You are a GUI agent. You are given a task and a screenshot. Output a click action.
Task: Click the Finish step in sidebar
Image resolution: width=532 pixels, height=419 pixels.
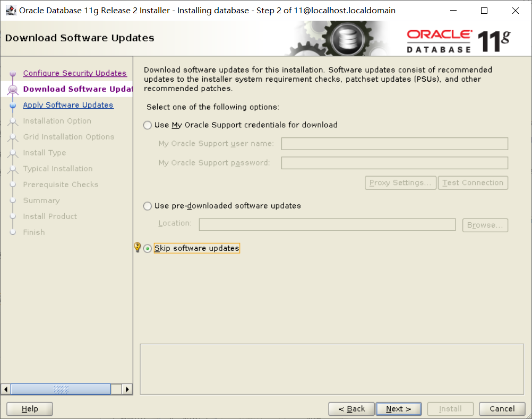34,232
